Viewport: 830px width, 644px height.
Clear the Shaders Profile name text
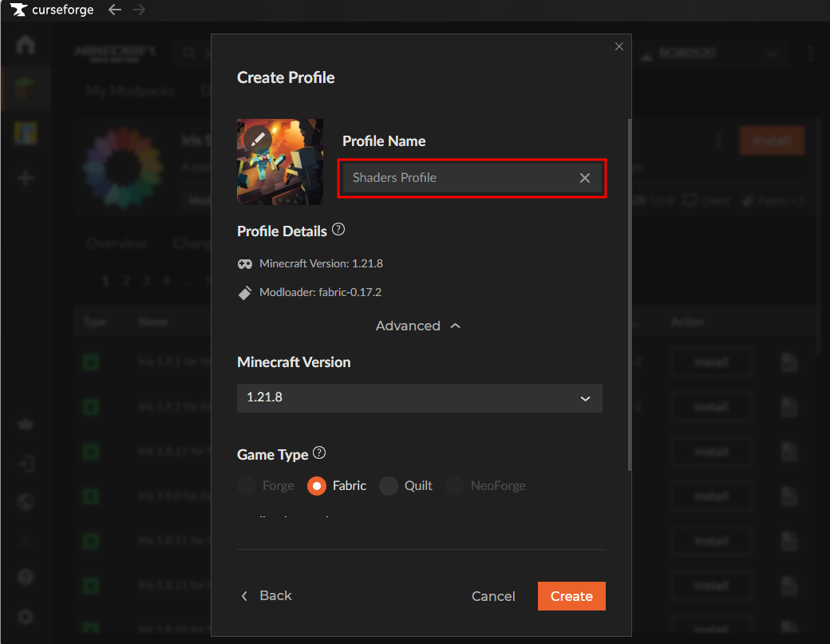tap(584, 178)
